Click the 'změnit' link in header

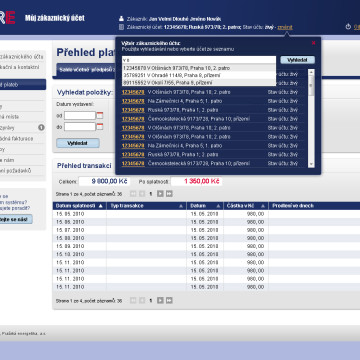click(x=285, y=27)
